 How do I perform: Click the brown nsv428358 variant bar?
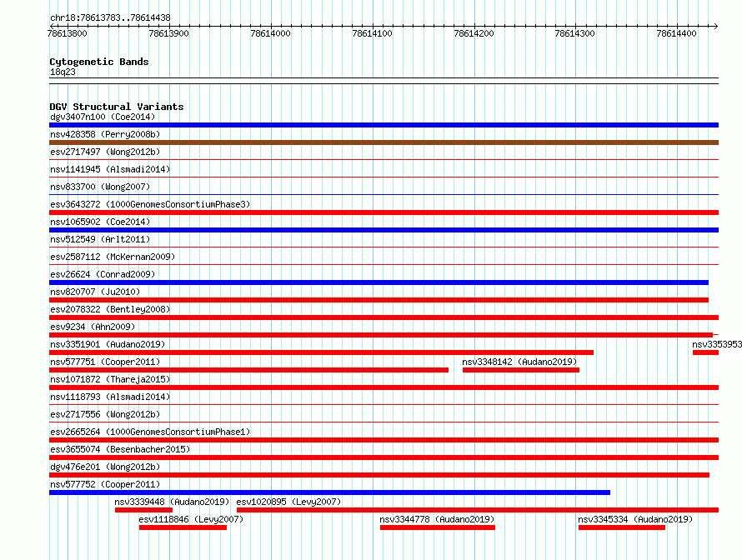tap(384, 142)
